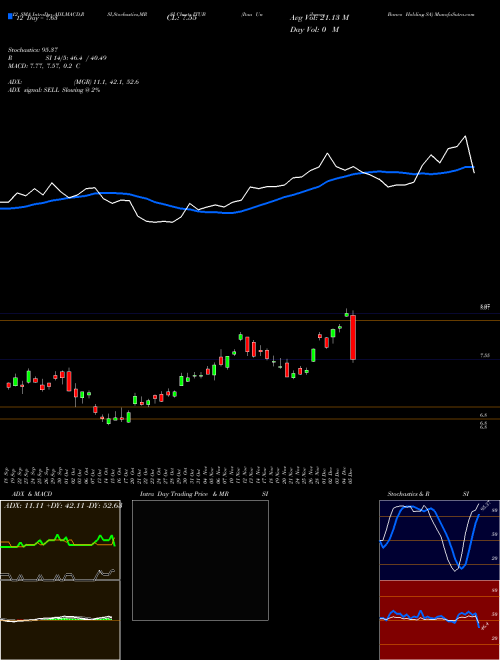Screen dimensions: 500x660
Task: Click the Intra Day Trading Price & MRSI title
Action: (x=204, y=494)
